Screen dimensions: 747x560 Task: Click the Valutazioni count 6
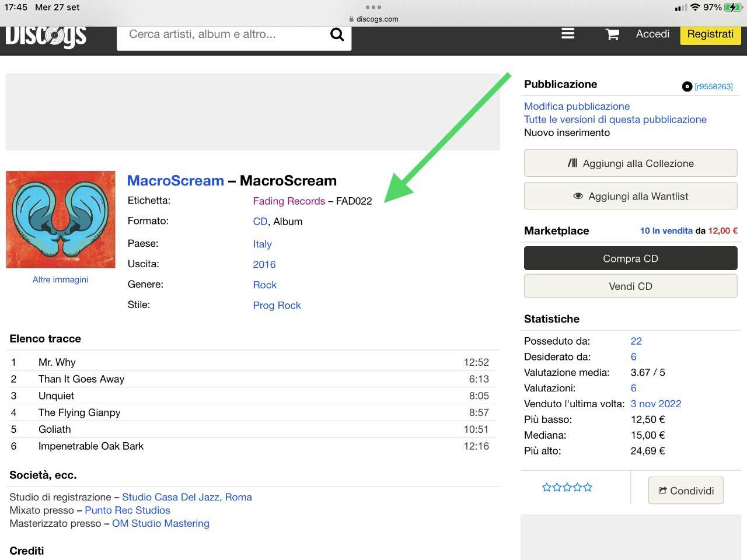pos(633,388)
